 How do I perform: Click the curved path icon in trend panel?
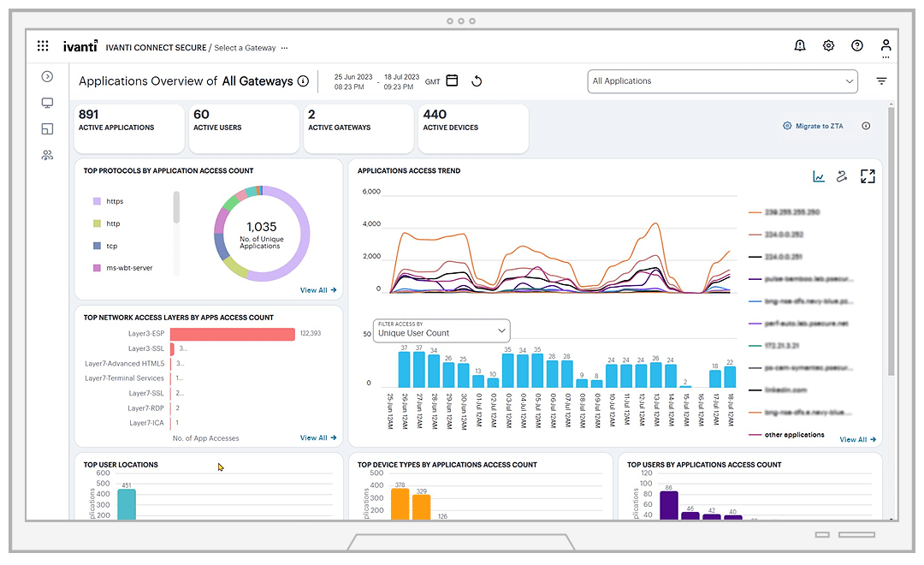pos(842,176)
